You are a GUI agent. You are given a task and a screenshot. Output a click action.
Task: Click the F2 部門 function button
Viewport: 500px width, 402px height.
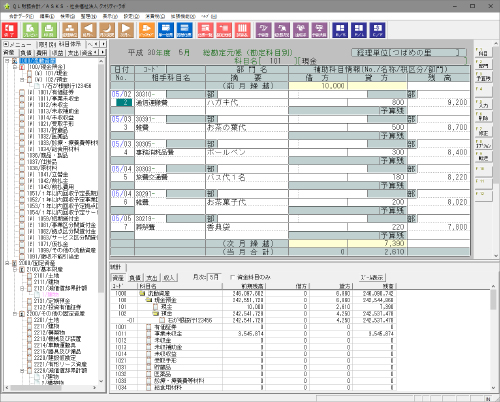tap(483, 65)
